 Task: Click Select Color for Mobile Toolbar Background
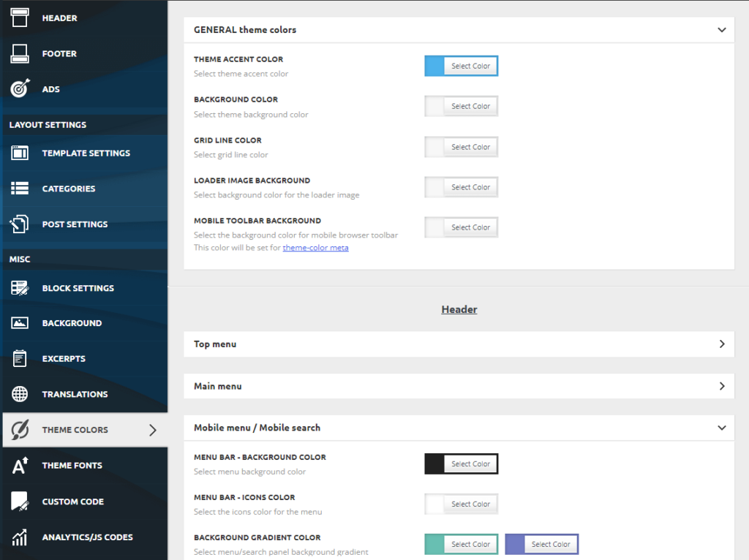[x=470, y=227]
